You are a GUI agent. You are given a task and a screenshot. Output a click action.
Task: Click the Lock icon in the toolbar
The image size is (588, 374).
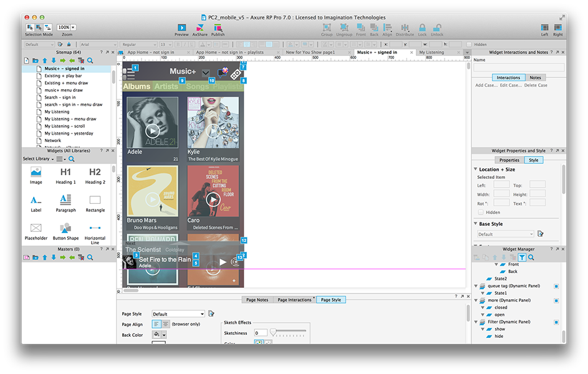pos(422,27)
